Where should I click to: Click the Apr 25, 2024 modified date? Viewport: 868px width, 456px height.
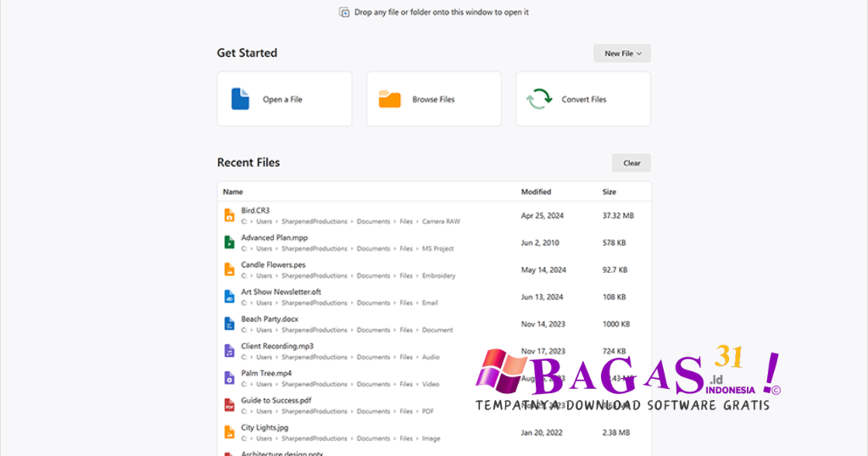[x=542, y=216]
